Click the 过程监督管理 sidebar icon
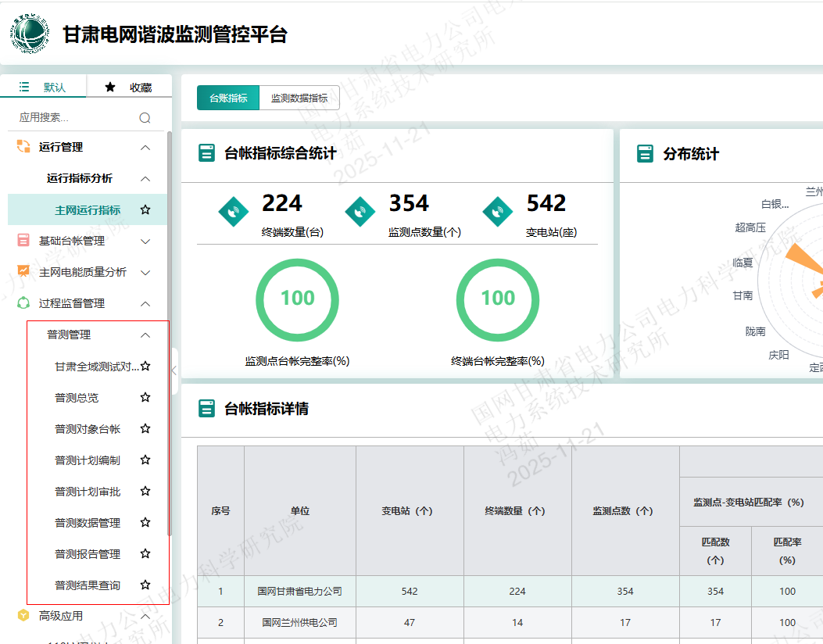Screen dimensions: 823x644 23,303
